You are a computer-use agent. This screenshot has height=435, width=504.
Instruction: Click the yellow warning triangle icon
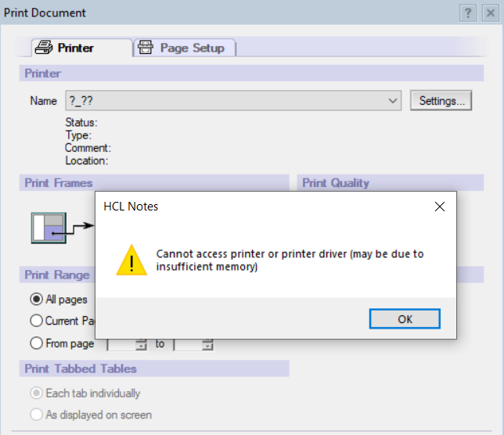pos(131,260)
